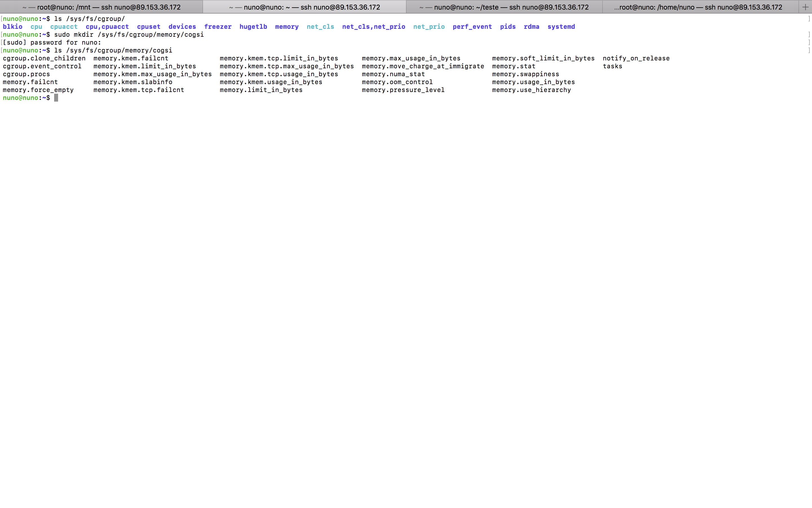
Task: Click the memory.kmem.limit_in_bytes file name
Action: pyautogui.click(x=145, y=66)
